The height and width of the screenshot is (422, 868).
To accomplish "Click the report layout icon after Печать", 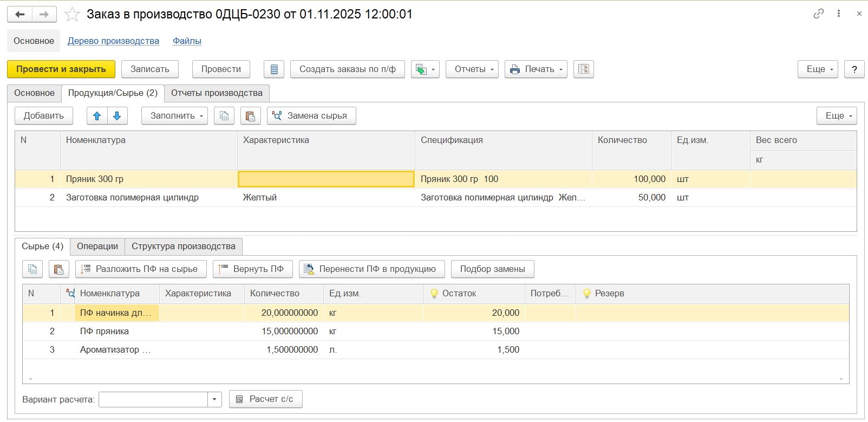I will click(583, 69).
